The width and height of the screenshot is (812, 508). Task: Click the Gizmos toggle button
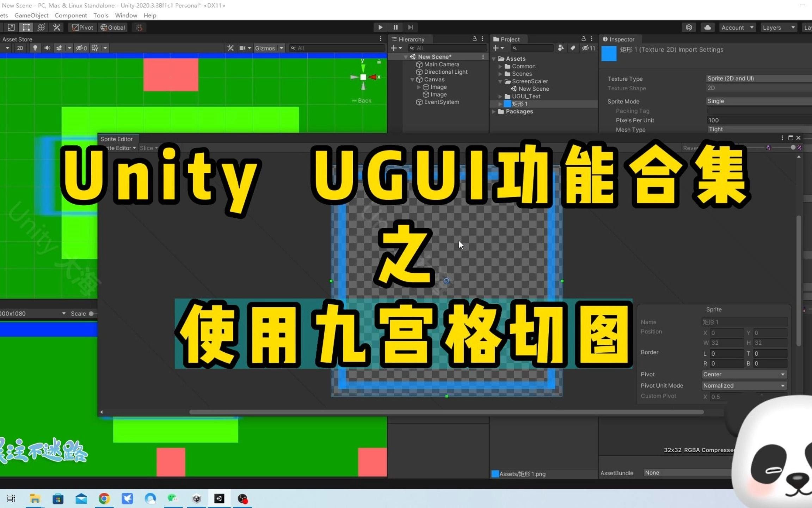click(266, 47)
